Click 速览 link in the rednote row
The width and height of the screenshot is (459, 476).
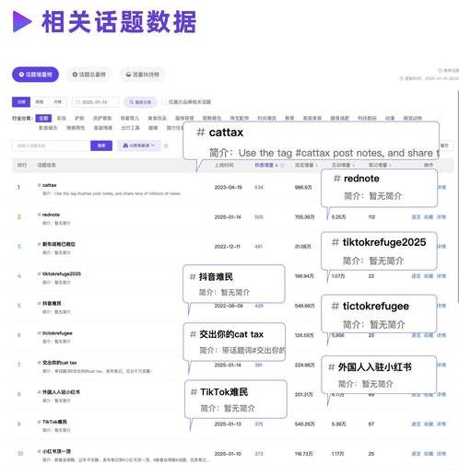[x=416, y=217]
